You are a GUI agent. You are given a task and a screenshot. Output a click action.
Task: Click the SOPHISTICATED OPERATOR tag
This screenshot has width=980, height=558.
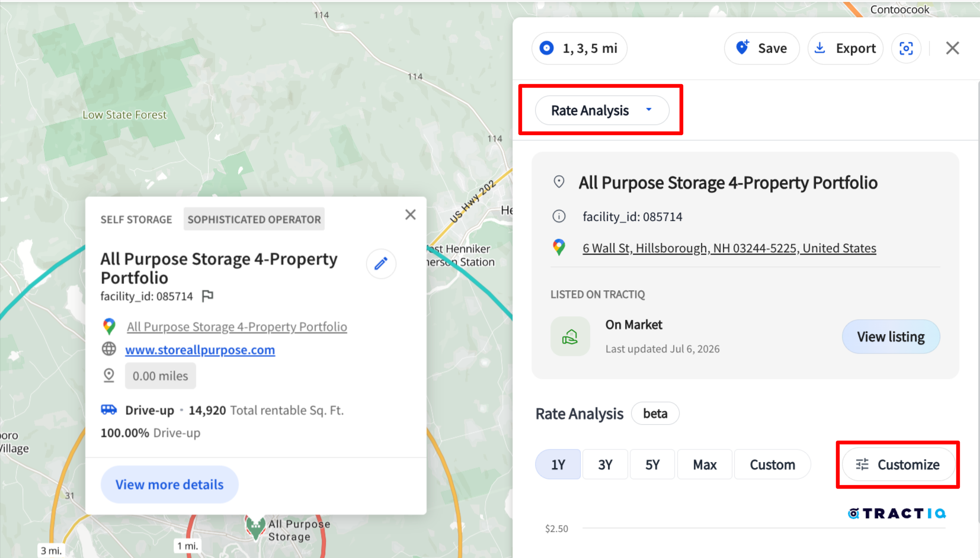(x=254, y=219)
